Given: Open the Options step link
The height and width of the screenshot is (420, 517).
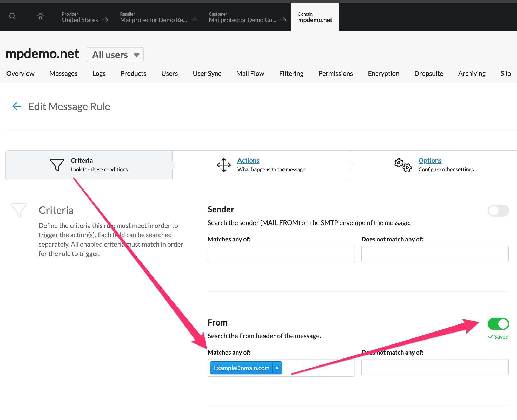Looking at the screenshot, I should (430, 160).
